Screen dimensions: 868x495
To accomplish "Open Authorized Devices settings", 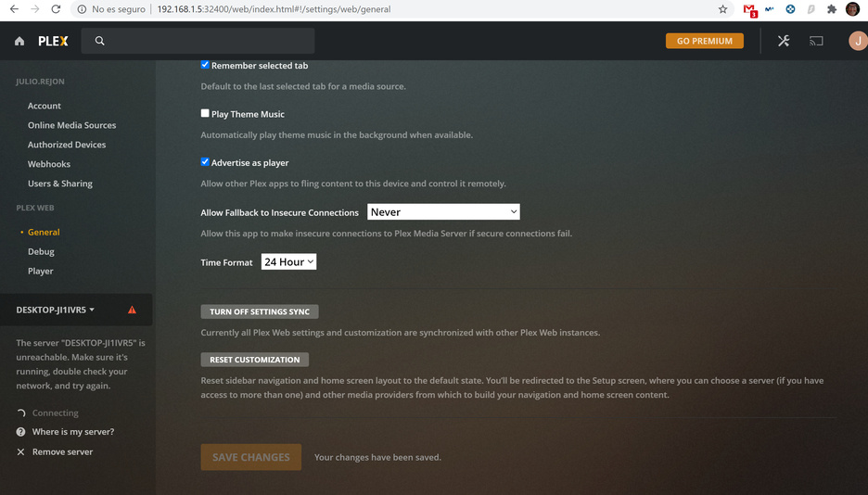I will coord(67,145).
